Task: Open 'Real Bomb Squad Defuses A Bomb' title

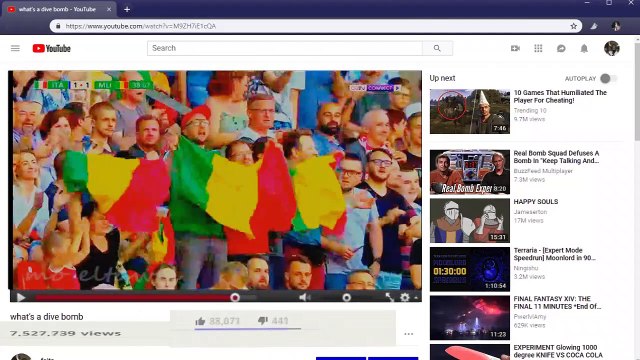Action: [557, 157]
